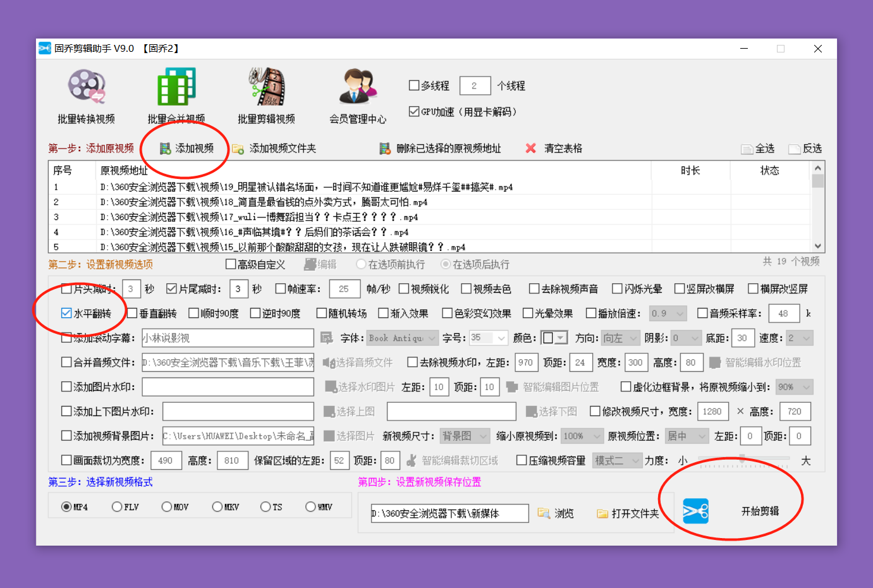Select the FLV output format radio button
This screenshot has width=873, height=588.
tap(117, 507)
